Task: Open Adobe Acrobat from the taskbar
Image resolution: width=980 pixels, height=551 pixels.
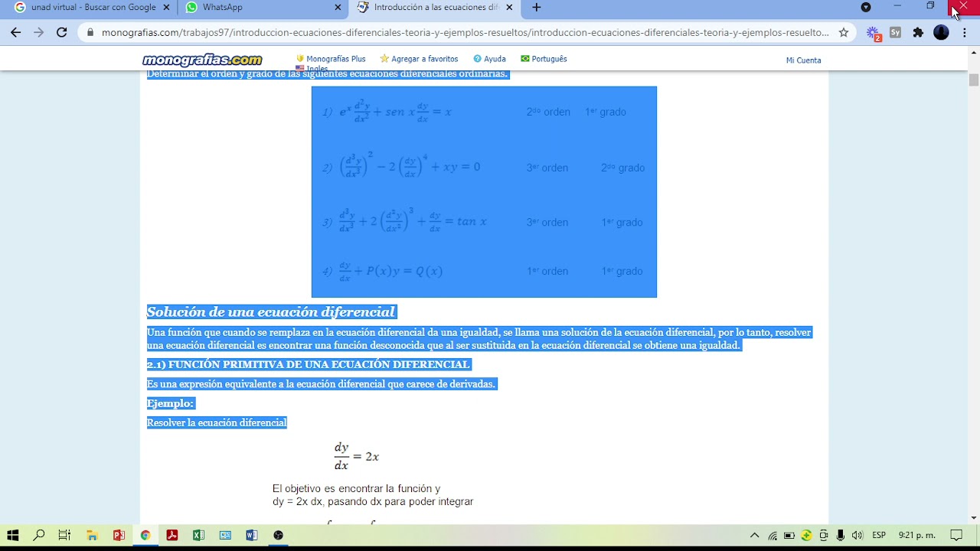Action: point(172,535)
